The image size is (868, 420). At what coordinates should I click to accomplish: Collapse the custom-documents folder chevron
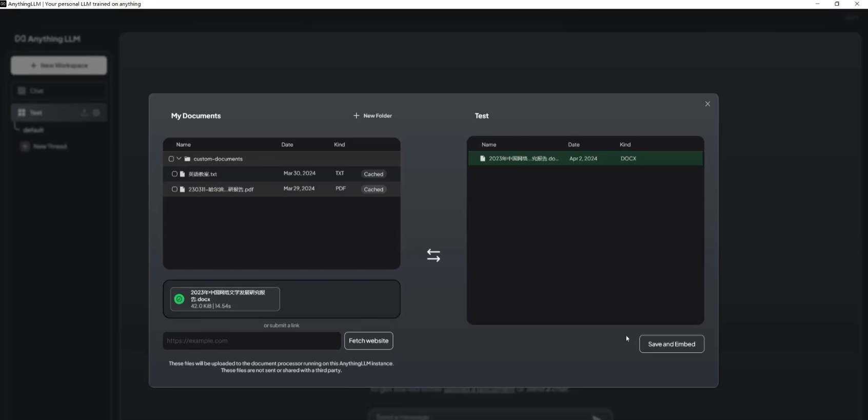[179, 159]
